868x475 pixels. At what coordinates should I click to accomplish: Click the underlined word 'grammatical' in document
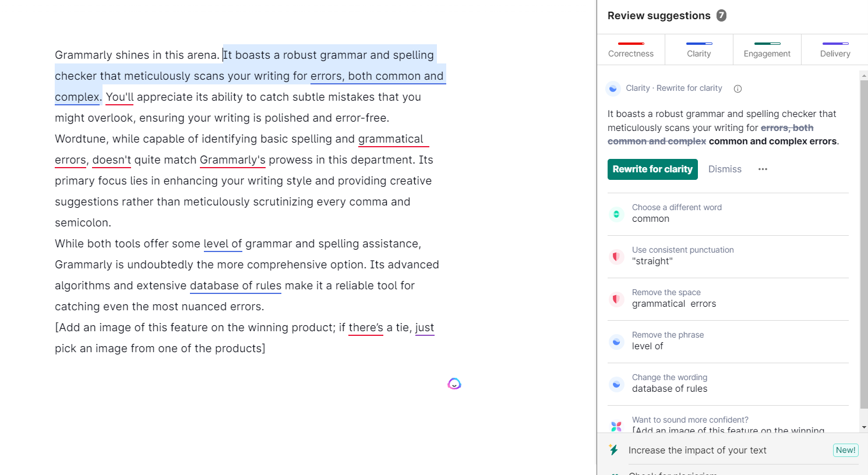pos(391,139)
